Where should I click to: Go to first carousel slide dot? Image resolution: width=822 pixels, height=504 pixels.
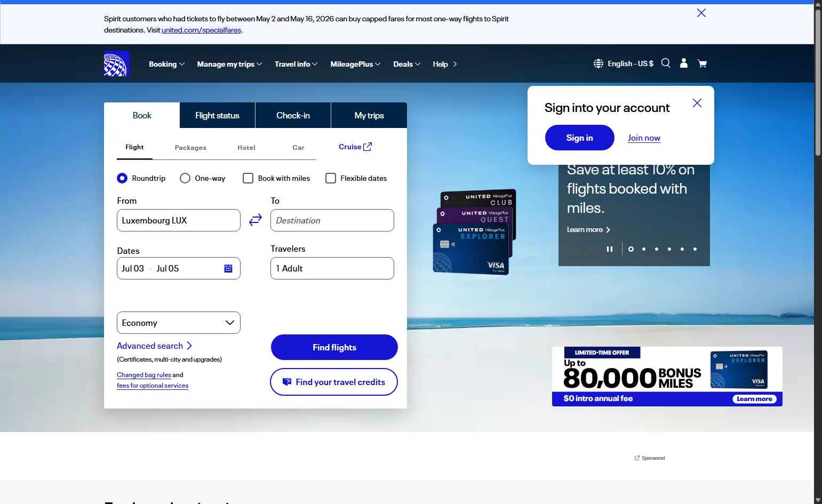[x=631, y=249]
